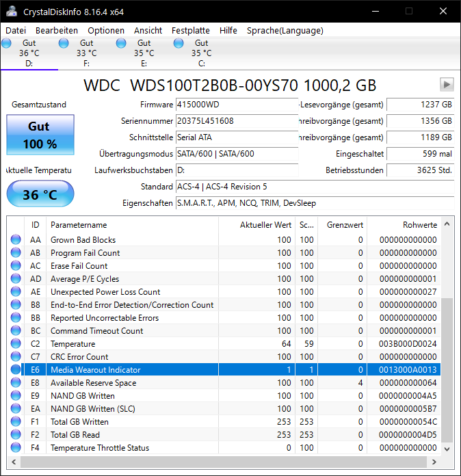Click the up arrow of the vertical scrollbar
461x476 pixels.
[447, 224]
